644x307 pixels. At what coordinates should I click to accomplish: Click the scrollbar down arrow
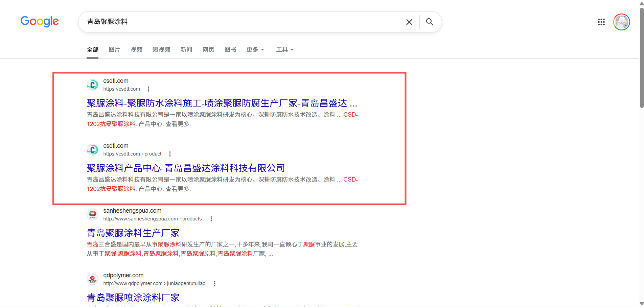pos(641,304)
